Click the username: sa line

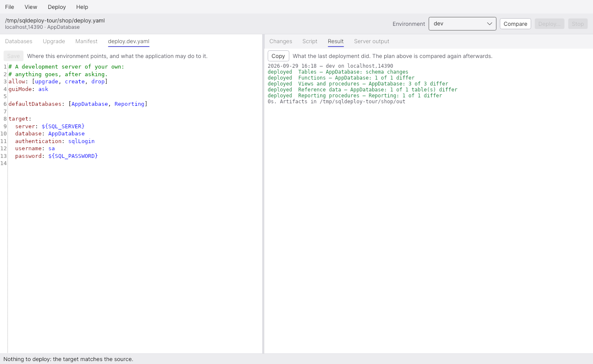click(x=35, y=148)
